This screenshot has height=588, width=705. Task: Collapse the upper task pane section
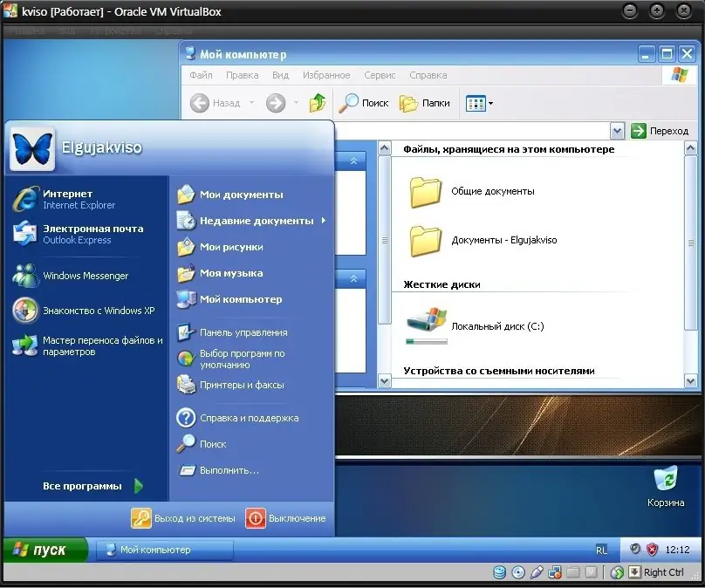[354, 161]
